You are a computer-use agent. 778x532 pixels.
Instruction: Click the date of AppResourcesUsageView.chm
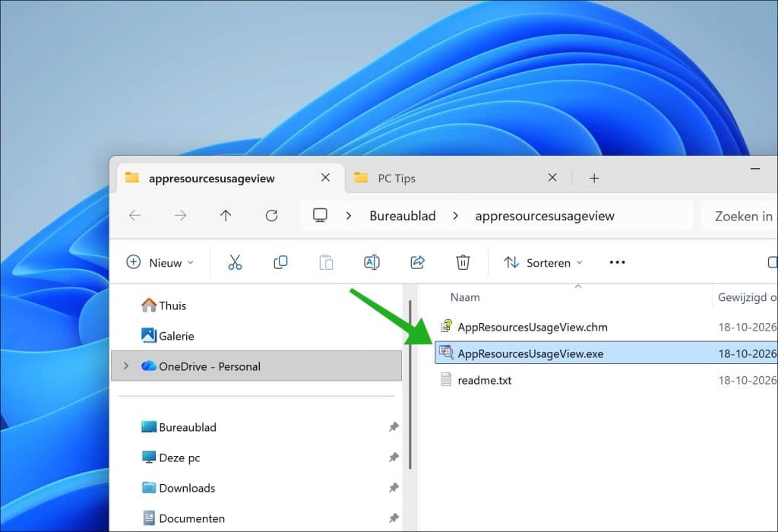(748, 327)
